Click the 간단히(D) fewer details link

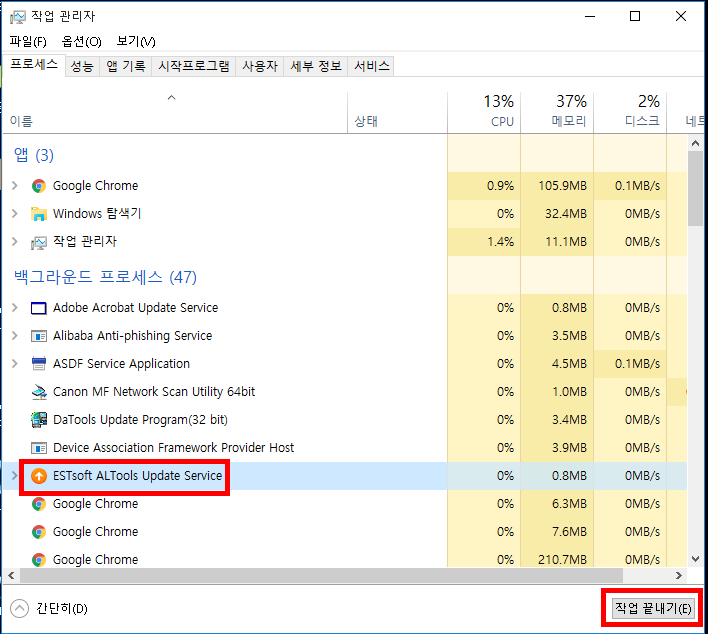click(61, 609)
